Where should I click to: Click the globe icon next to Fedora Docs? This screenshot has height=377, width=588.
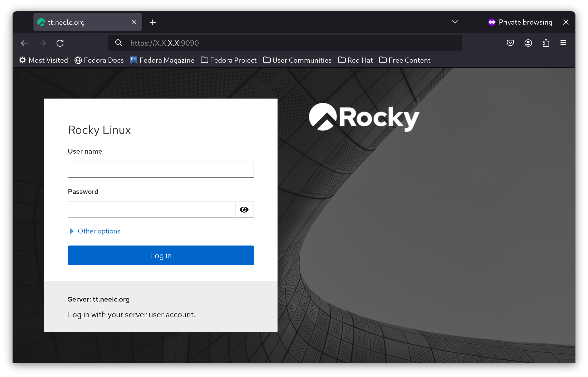pos(78,60)
